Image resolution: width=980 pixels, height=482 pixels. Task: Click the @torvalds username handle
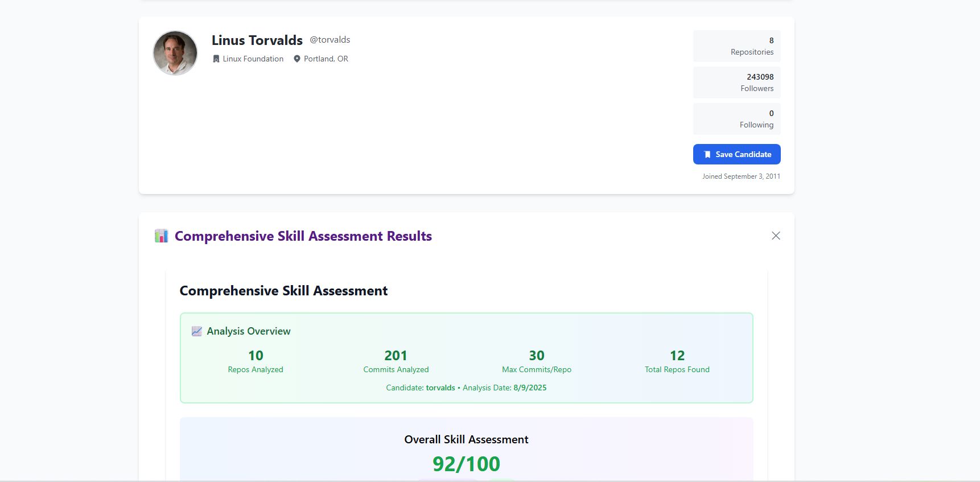[330, 39]
